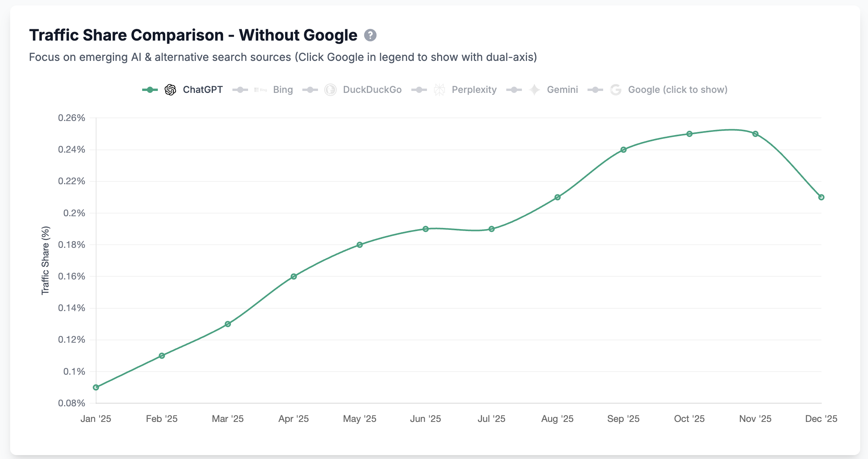Click Google (click to show) label

coord(677,90)
